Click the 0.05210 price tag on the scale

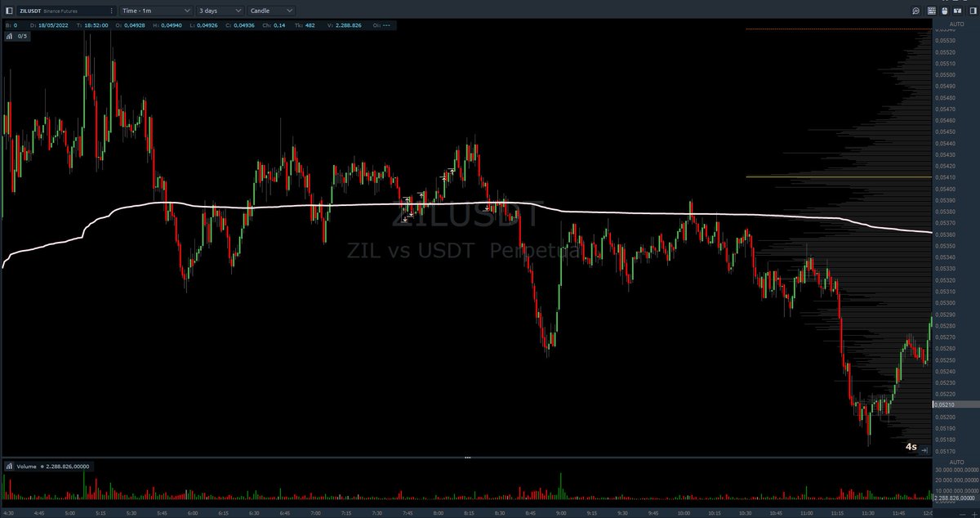click(x=946, y=403)
